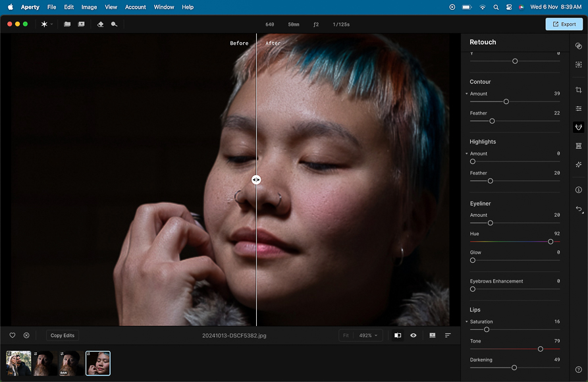Image resolution: width=588 pixels, height=382 pixels.
Task: Click the screen recording playback icon in menu bar
Action: click(x=452, y=7)
